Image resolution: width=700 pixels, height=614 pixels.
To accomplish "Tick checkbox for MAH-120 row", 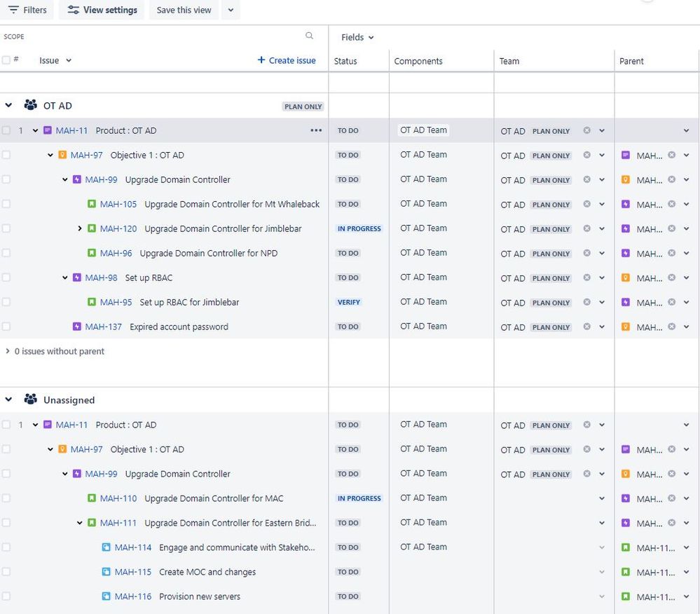I will click(x=6, y=228).
